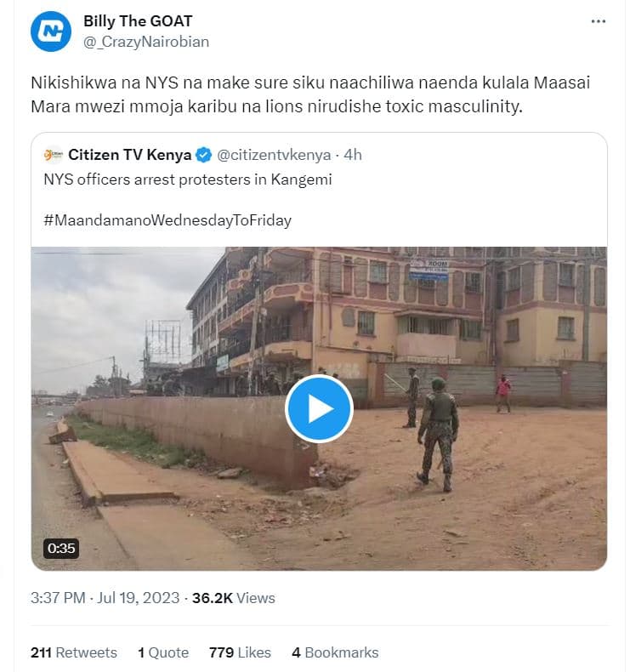
Task: Open the Billy The GOAT display name
Action: point(138,21)
